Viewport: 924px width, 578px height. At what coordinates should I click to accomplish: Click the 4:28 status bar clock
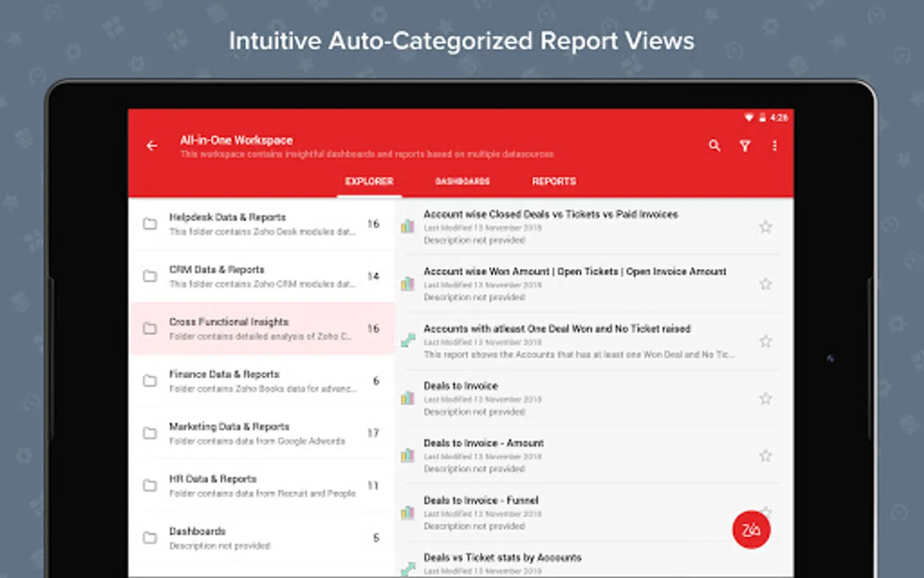[x=779, y=118]
